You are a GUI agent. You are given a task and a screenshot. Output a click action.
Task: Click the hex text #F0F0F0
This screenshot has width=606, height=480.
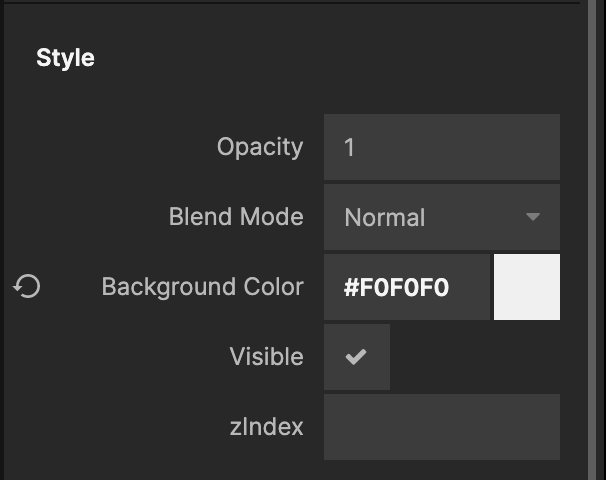pos(397,288)
